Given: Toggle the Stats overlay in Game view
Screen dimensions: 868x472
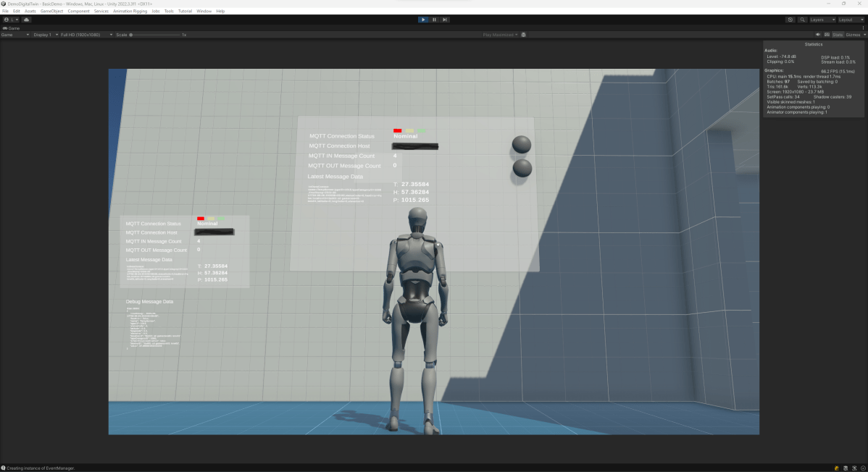Looking at the screenshot, I should coord(838,34).
